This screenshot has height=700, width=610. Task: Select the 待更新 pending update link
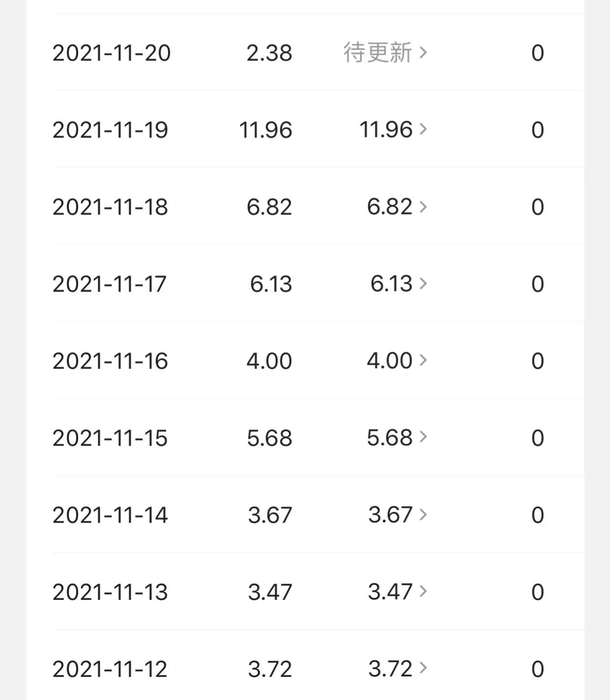[377, 53]
